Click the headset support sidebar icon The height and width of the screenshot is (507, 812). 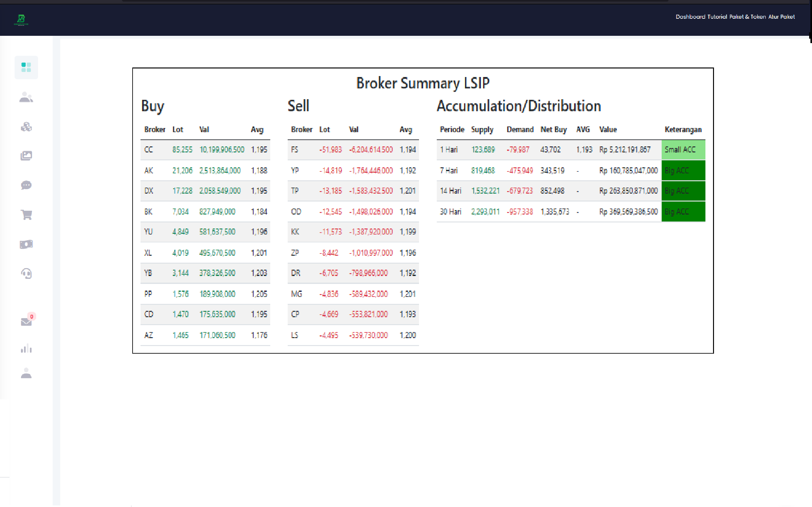[x=26, y=273]
